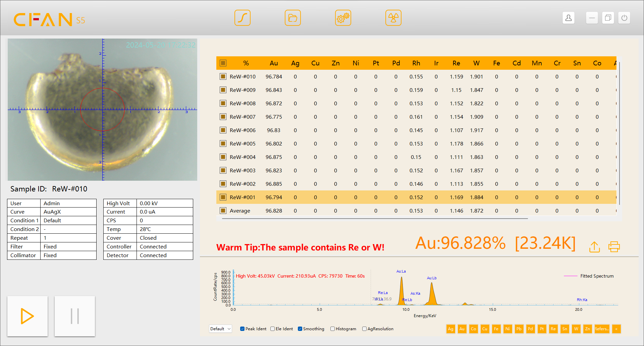Screen dimensions: 644x346
Task: Click the Re column header
Action: (x=456, y=63)
